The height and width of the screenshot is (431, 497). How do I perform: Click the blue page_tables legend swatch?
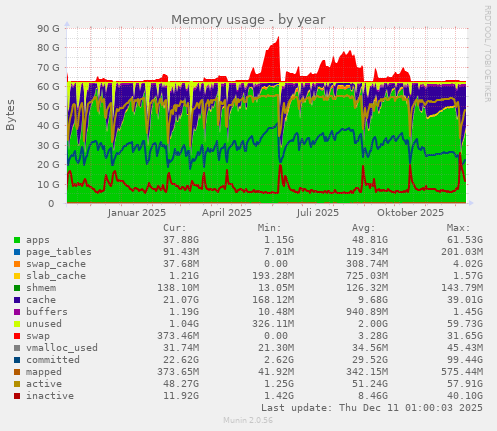pyautogui.click(x=17, y=252)
